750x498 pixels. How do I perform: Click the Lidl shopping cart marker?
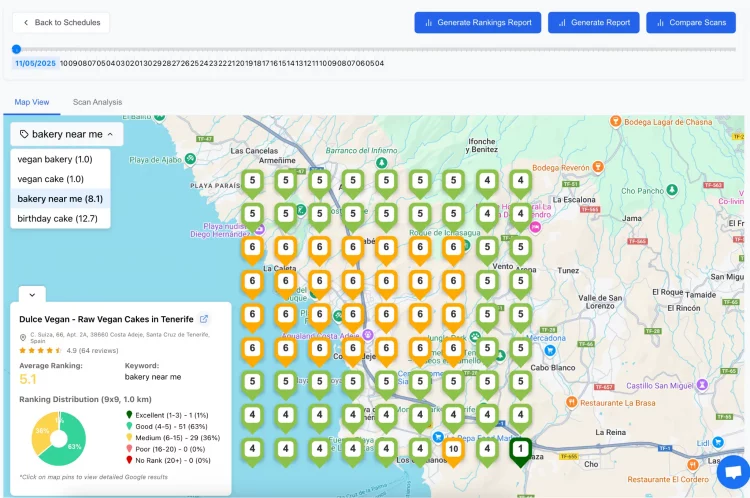pos(717,443)
